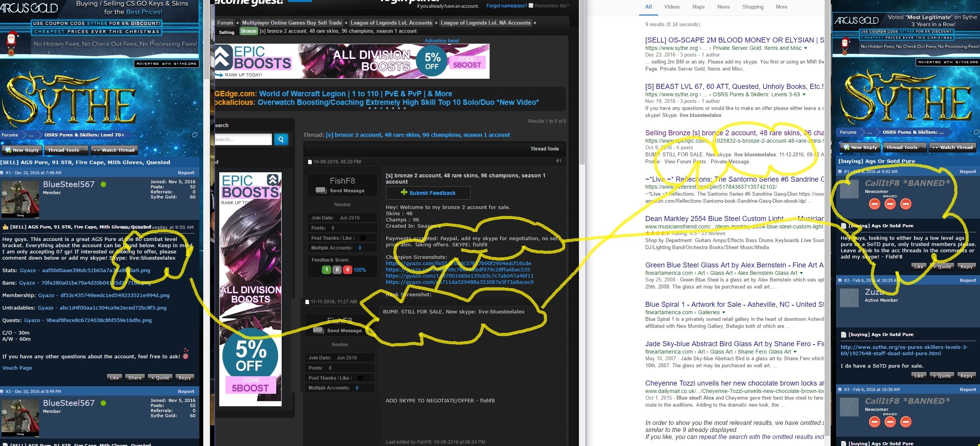Click the first red banned icon in CallItF8's post #1
The image size is (980, 446).
(875, 204)
